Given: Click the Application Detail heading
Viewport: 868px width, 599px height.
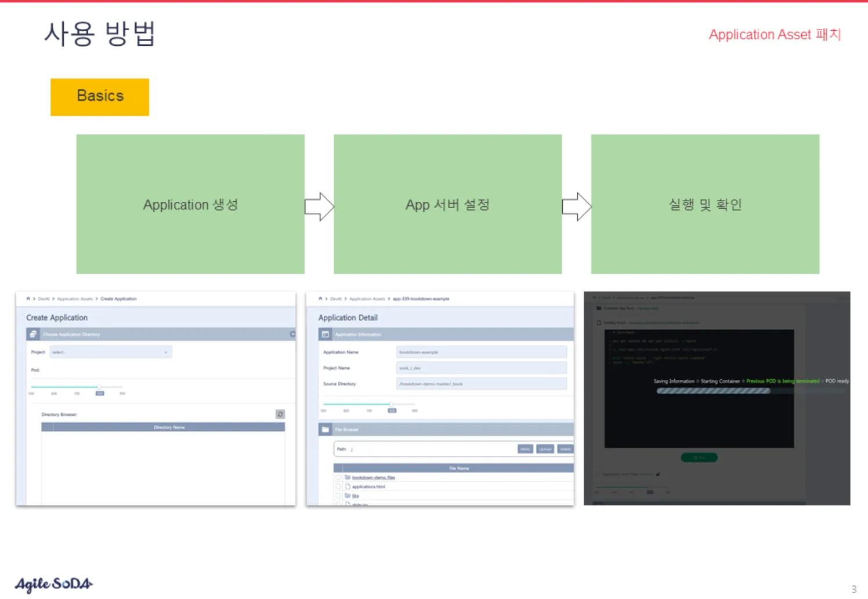Looking at the screenshot, I should point(348,318).
